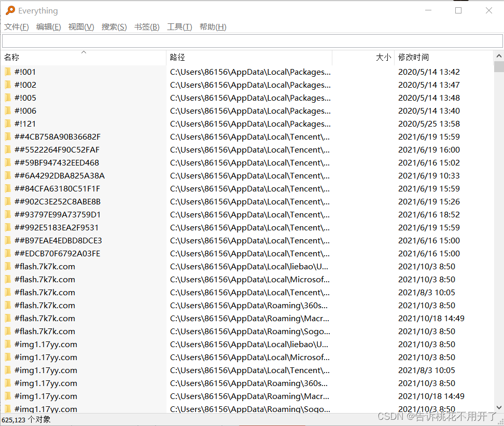Select the folder named #!005
This screenshot has height=426, width=504.
(25, 98)
